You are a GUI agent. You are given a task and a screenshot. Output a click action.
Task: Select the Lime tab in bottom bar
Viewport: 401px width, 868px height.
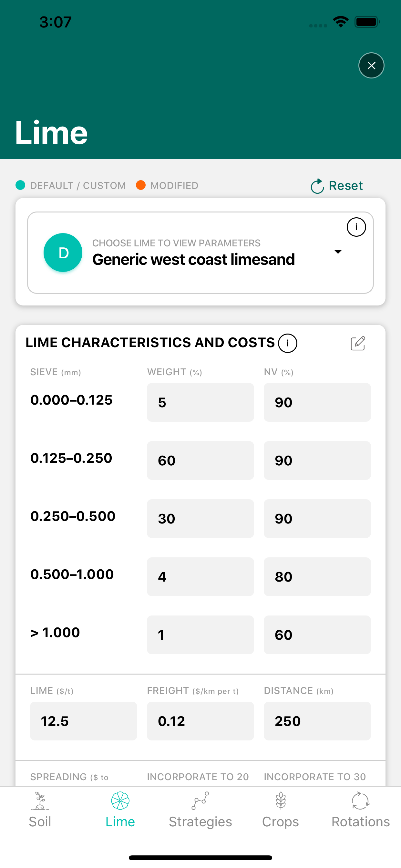[120, 810]
